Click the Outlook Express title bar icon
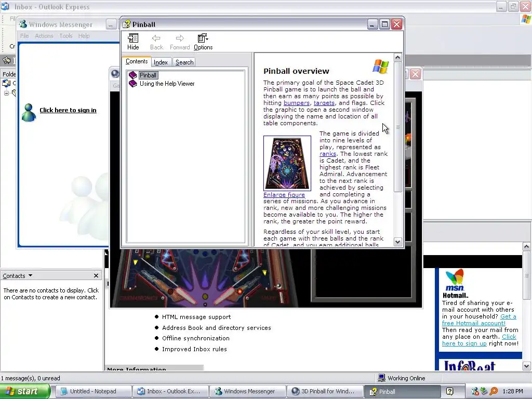The width and height of the screenshot is (532, 399). pos(5,6)
